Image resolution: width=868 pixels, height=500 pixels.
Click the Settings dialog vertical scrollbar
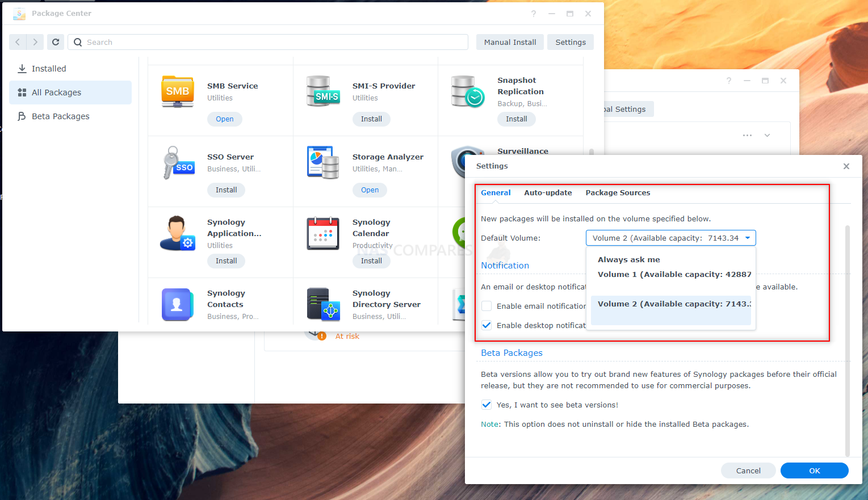(848, 341)
